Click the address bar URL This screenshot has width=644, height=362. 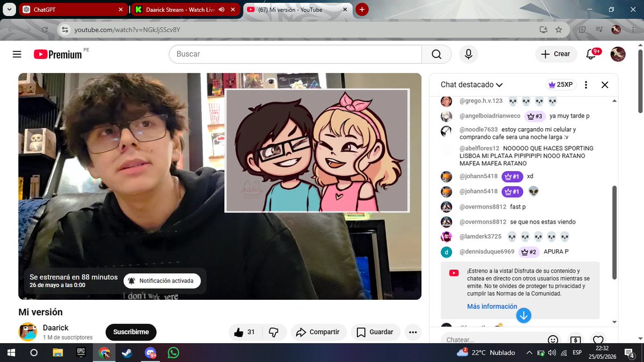[x=127, y=29]
